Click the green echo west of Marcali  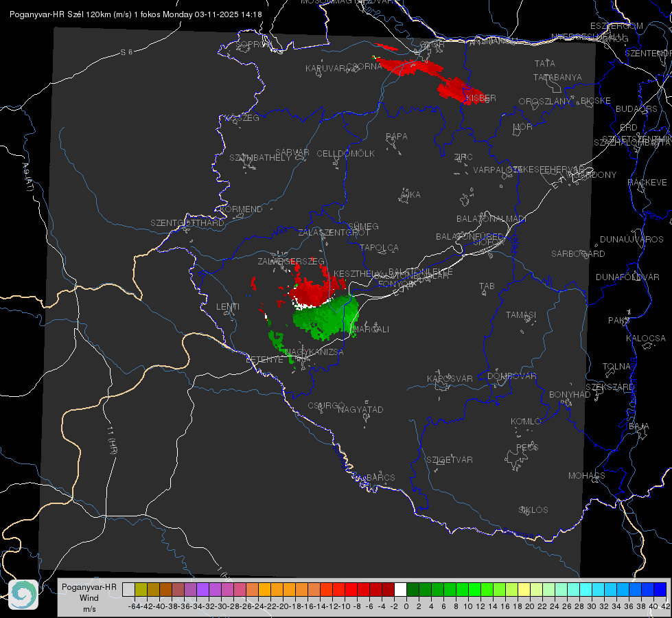[x=326, y=317]
